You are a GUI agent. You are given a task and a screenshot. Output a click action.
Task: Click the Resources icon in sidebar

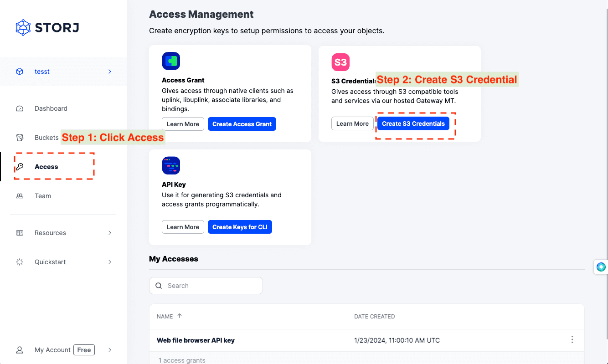20,233
